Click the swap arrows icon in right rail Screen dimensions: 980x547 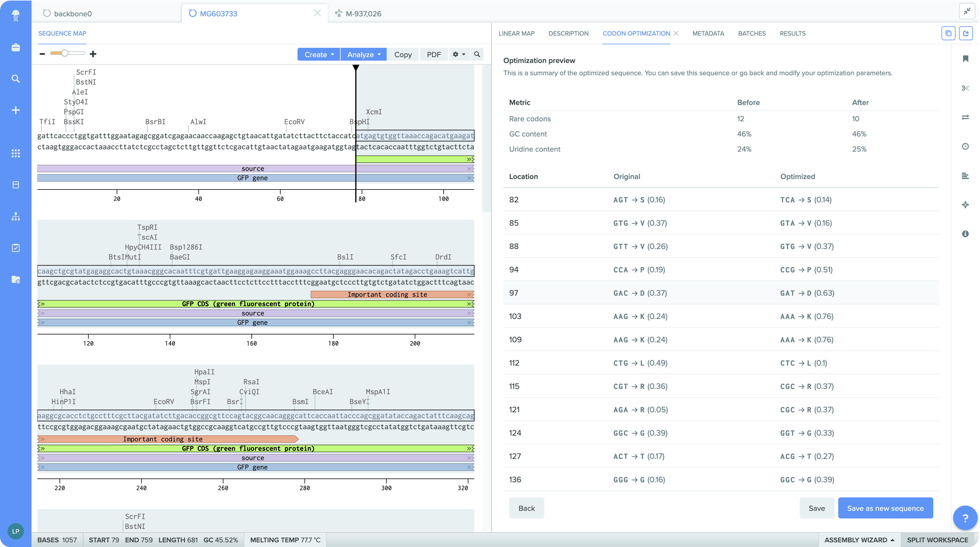965,117
